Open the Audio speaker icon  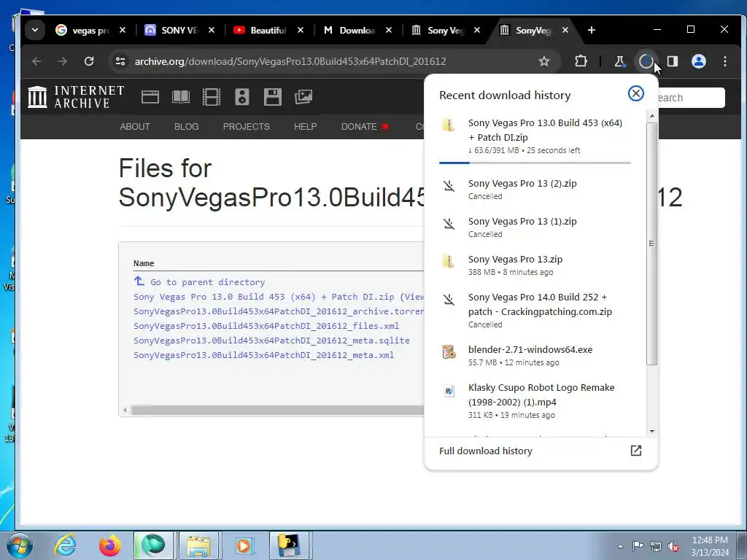[x=242, y=97]
